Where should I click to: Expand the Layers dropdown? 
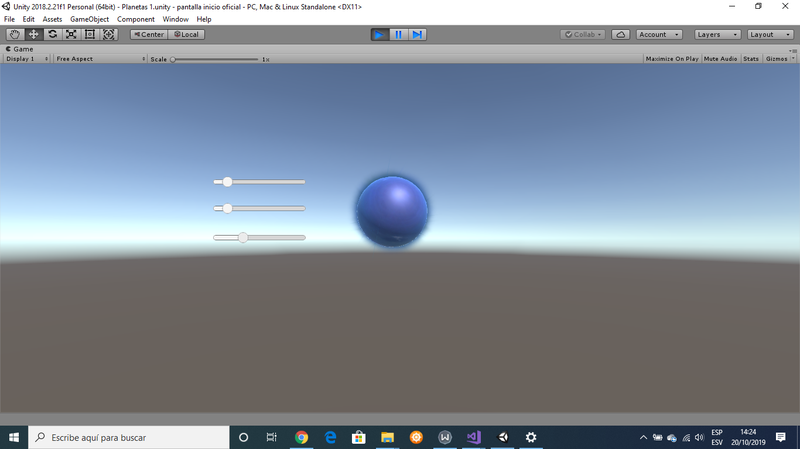tap(716, 34)
